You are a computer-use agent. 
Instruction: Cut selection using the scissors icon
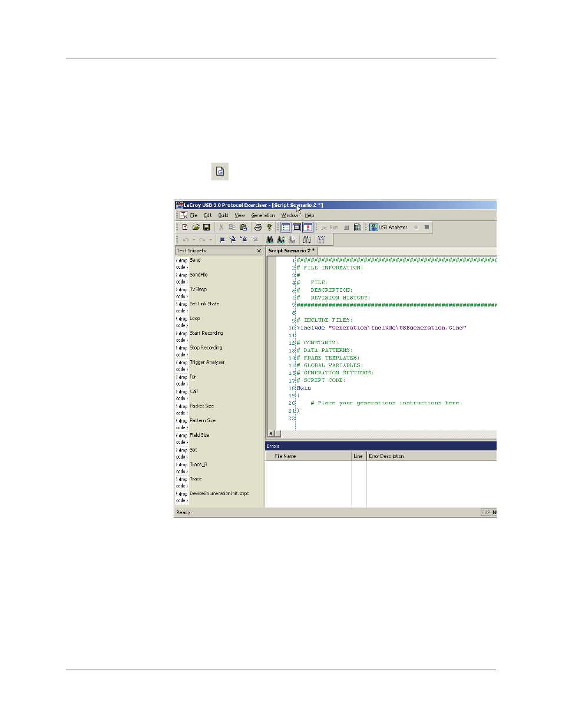coord(222,228)
